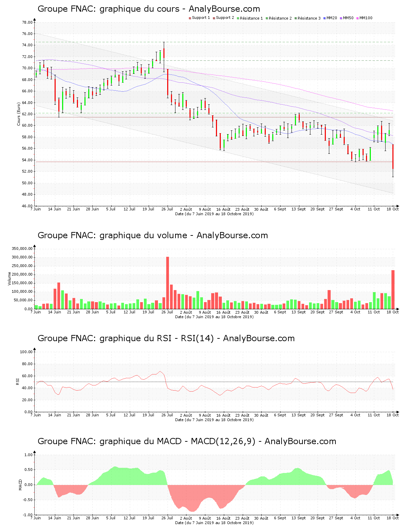Click '2 Août' date under MACD chart
The image size is (412, 532).
pyautogui.click(x=186, y=518)
